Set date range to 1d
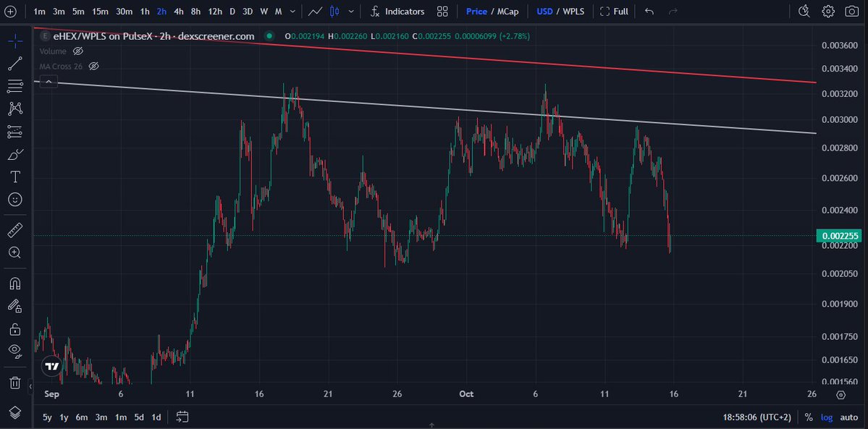 point(156,417)
